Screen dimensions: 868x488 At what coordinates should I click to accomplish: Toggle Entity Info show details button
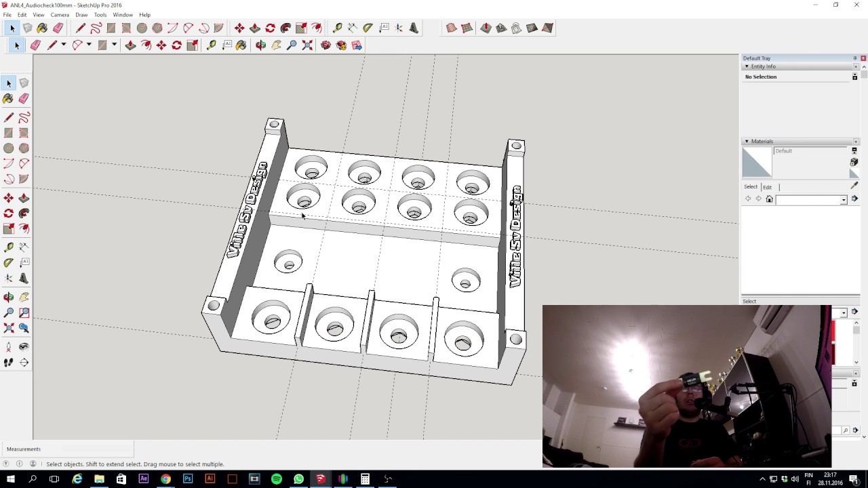pyautogui.click(x=854, y=77)
